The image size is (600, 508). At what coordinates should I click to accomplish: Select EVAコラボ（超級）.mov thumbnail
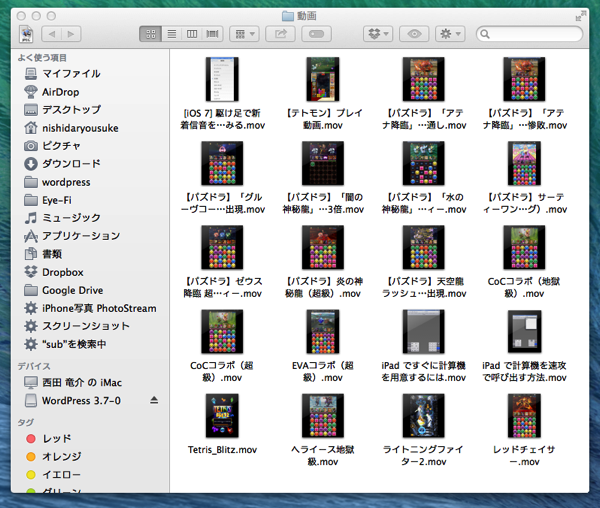click(323, 332)
